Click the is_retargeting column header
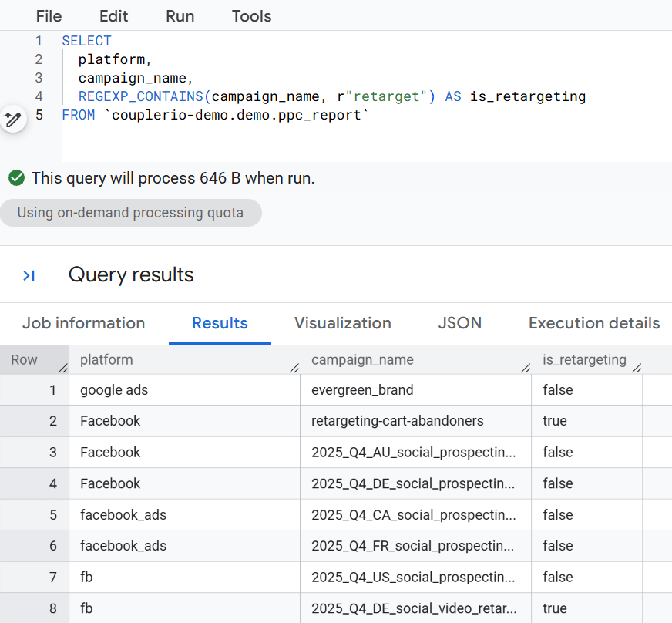The height and width of the screenshot is (623, 672). (587, 360)
